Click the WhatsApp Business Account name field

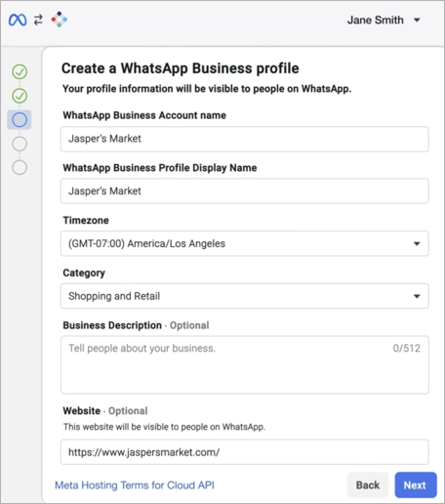[x=245, y=139]
